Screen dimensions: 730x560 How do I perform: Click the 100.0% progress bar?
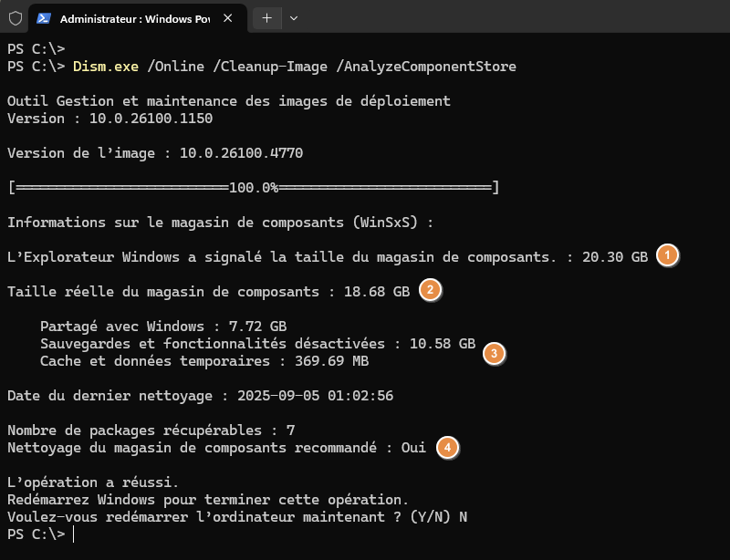coord(253,187)
